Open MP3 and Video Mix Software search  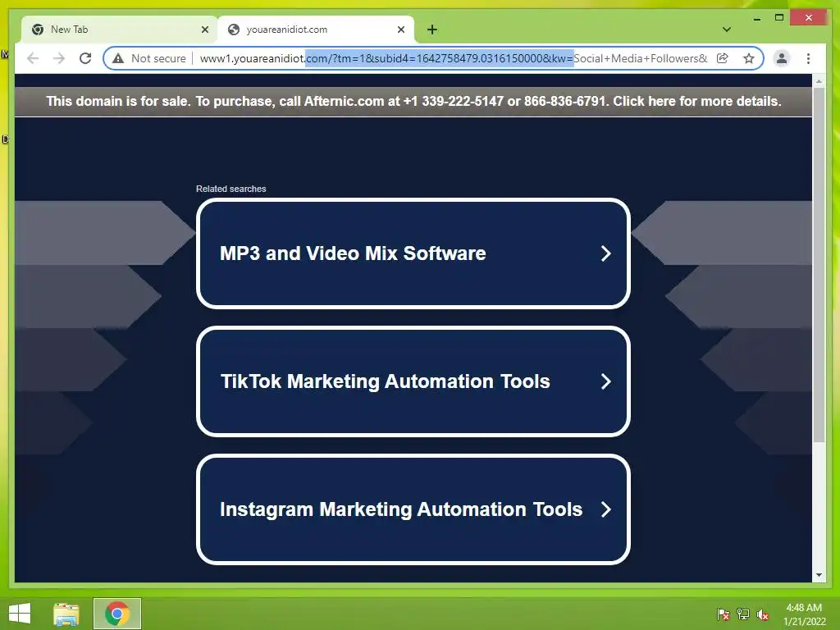(x=413, y=253)
